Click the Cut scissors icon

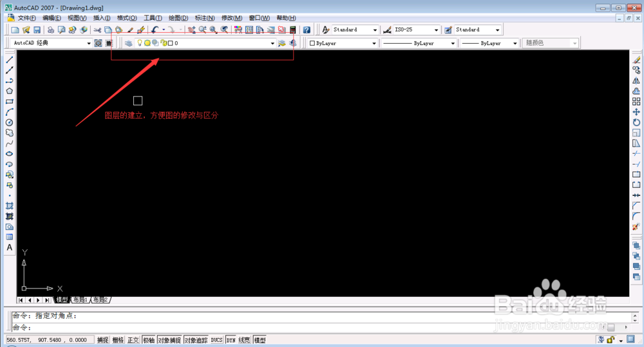[97, 30]
